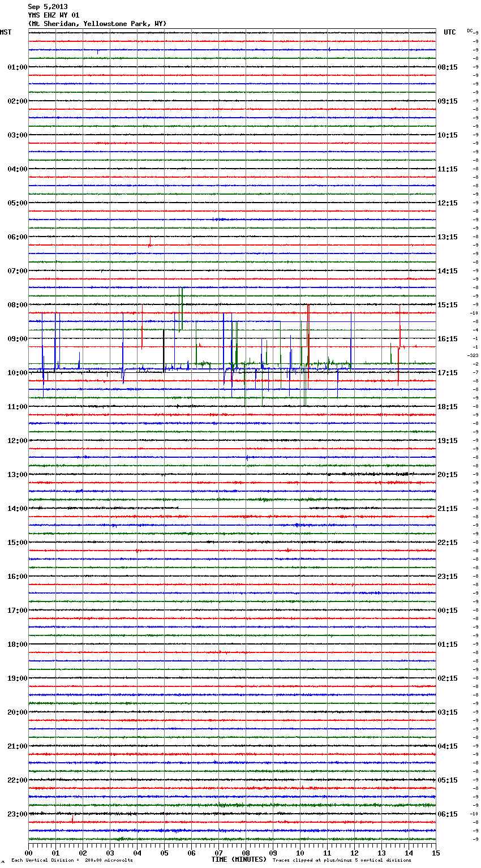The width and height of the screenshot is (481, 868).
Task: Click the '-323' DC offset value
Action: (x=473, y=355)
